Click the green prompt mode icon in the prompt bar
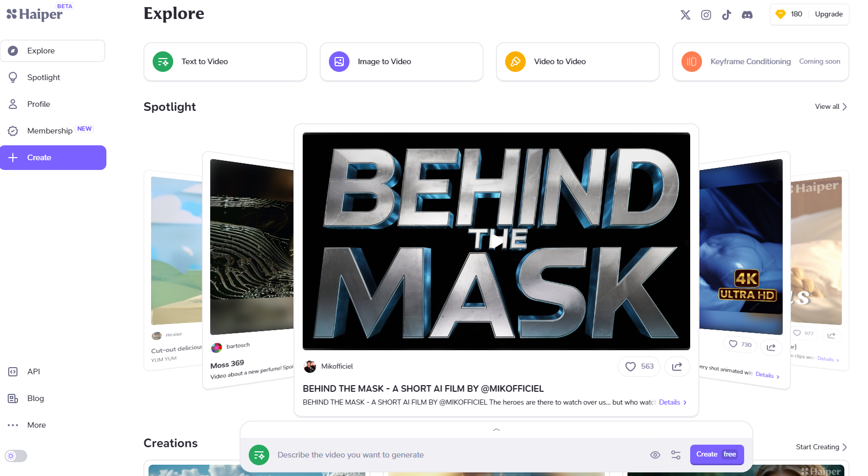 259,455
